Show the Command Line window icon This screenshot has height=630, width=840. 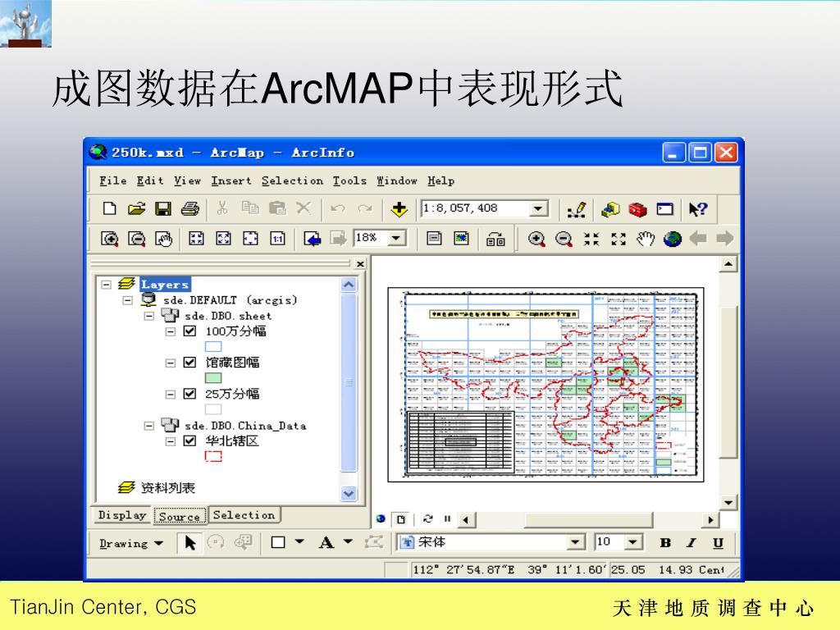pyautogui.click(x=664, y=209)
